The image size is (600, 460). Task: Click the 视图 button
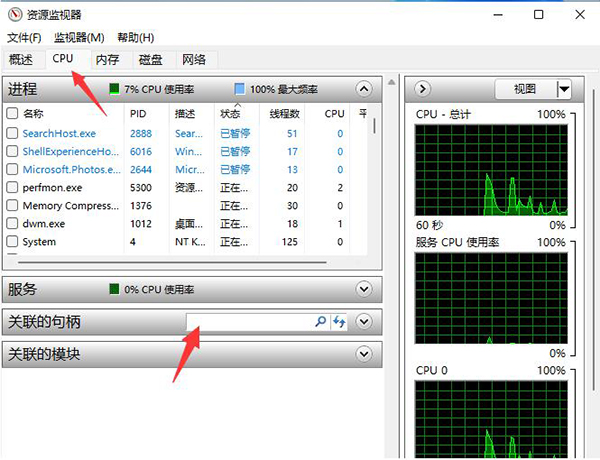[526, 90]
